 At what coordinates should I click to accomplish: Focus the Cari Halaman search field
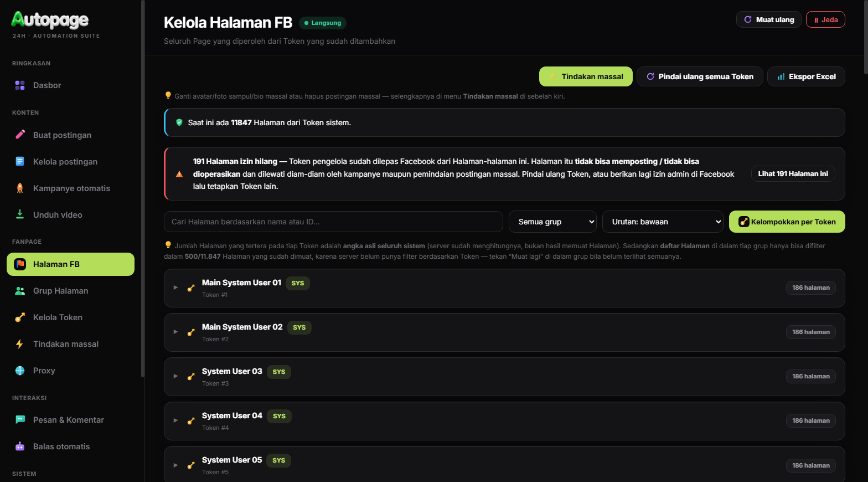[333, 222]
